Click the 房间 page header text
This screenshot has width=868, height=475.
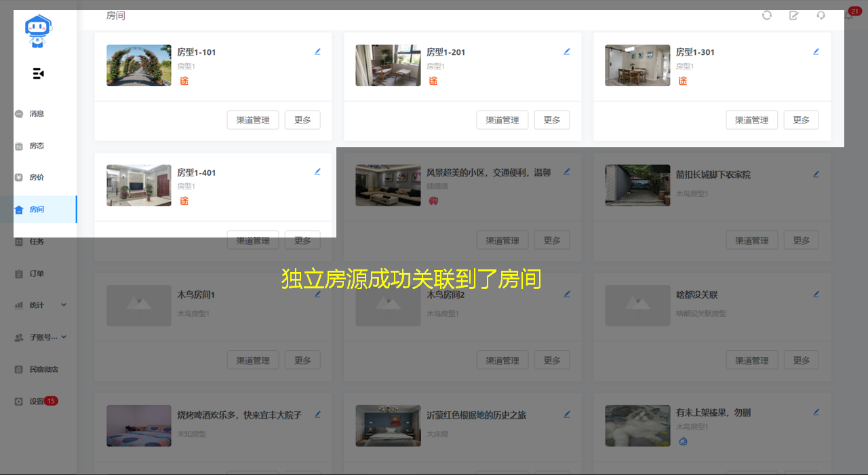click(116, 16)
